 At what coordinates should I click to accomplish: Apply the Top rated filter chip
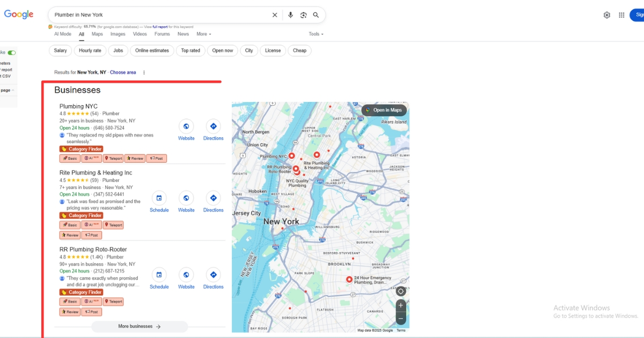(191, 50)
